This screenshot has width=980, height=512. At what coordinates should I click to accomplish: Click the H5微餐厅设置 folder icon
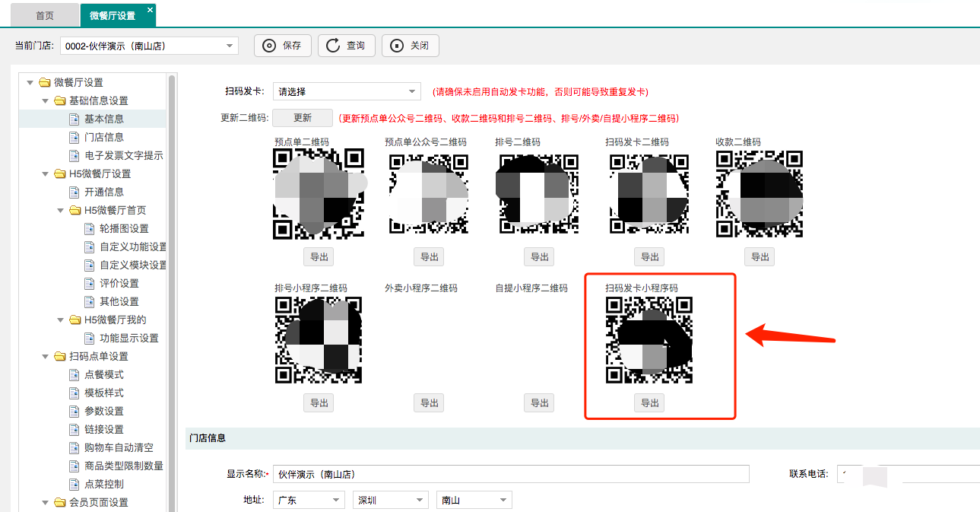click(59, 173)
